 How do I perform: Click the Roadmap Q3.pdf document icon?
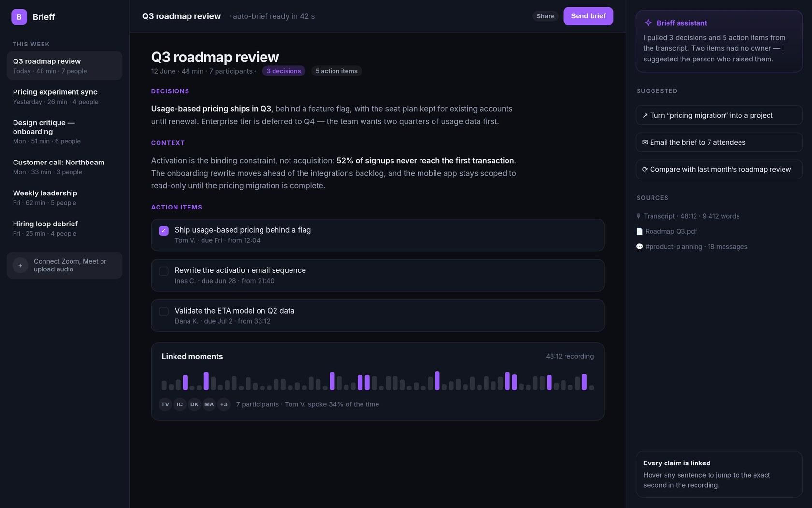click(x=639, y=232)
